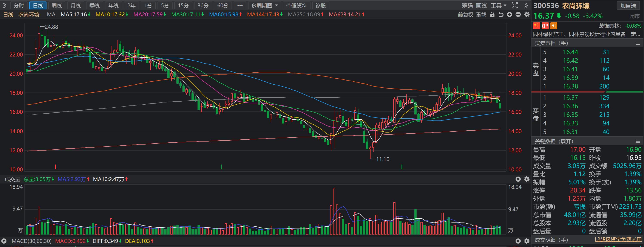Switch to the 月线 monthly tab

[76, 6]
